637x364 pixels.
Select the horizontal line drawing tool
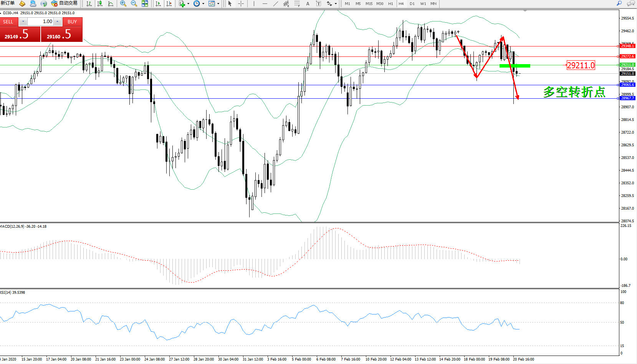(x=265, y=3)
